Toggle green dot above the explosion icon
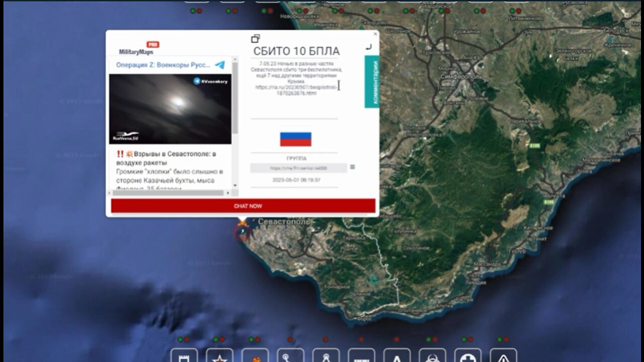The width and height of the screenshot is (644, 362). (251, 339)
